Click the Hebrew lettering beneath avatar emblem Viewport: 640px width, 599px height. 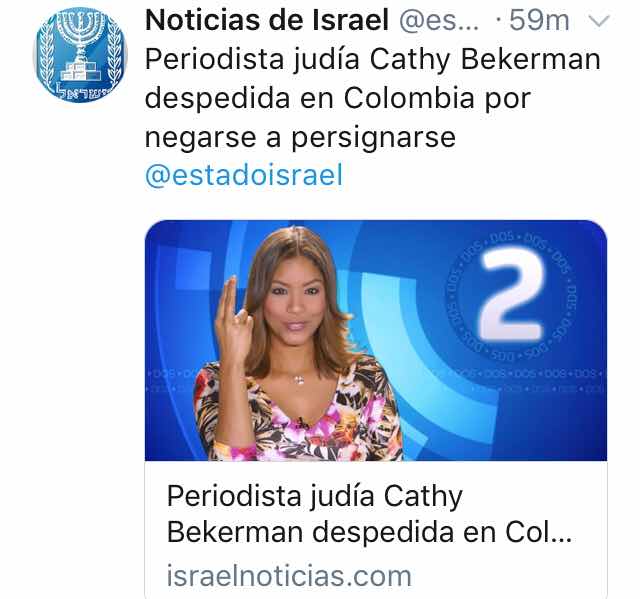click(81, 92)
